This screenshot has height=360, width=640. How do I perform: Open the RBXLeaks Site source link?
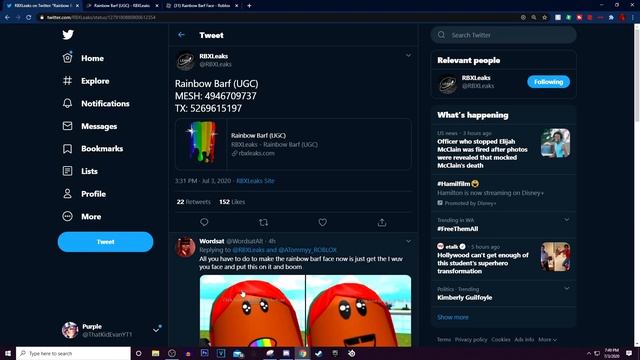255,181
